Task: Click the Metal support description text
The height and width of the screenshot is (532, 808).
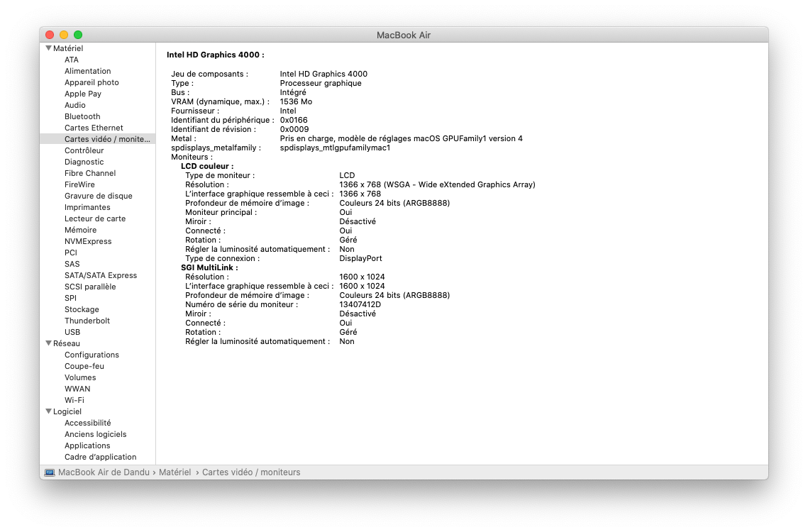Action: pyautogui.click(x=402, y=138)
